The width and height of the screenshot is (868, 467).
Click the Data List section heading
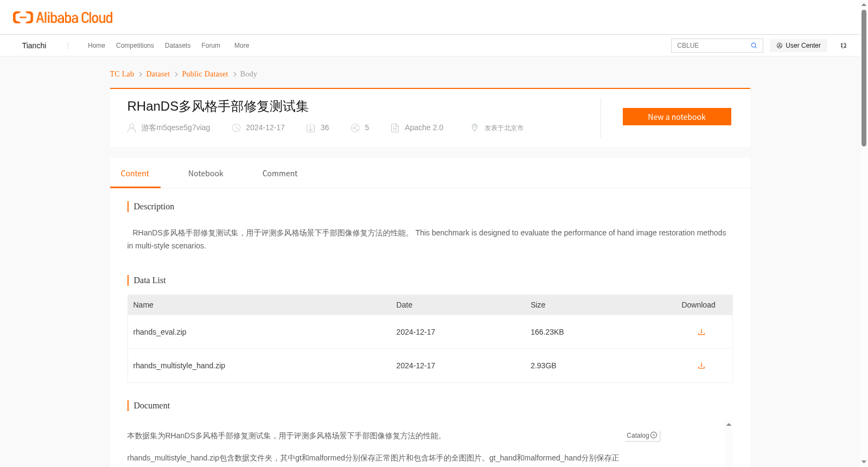(x=150, y=280)
